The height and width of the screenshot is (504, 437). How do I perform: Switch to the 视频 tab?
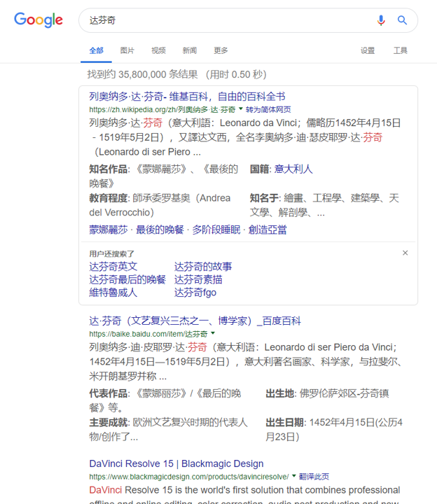pos(158,50)
